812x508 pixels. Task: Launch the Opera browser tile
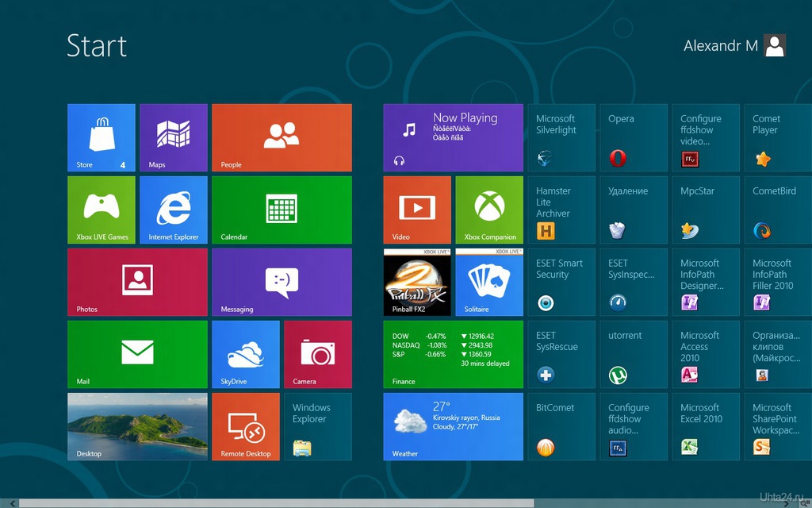634,137
